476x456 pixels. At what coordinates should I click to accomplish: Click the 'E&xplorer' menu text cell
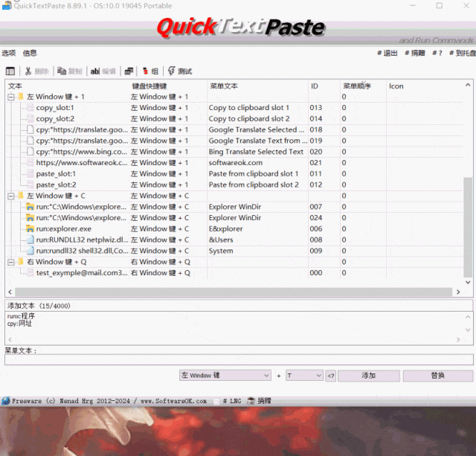tap(225, 228)
